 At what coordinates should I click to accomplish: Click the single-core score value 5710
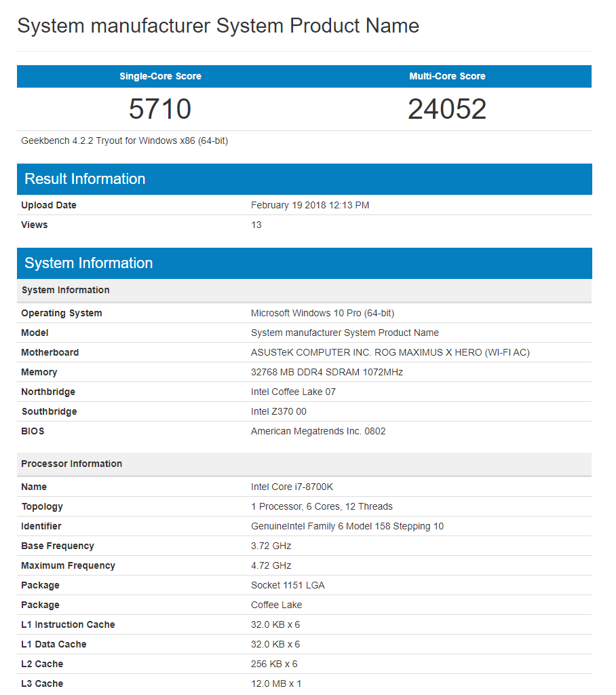click(160, 109)
